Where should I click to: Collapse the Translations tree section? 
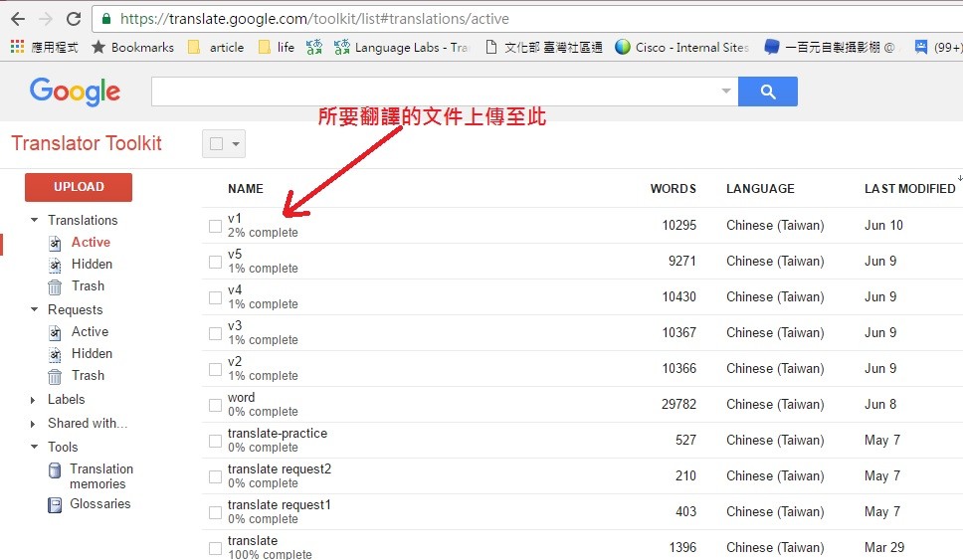click(35, 220)
